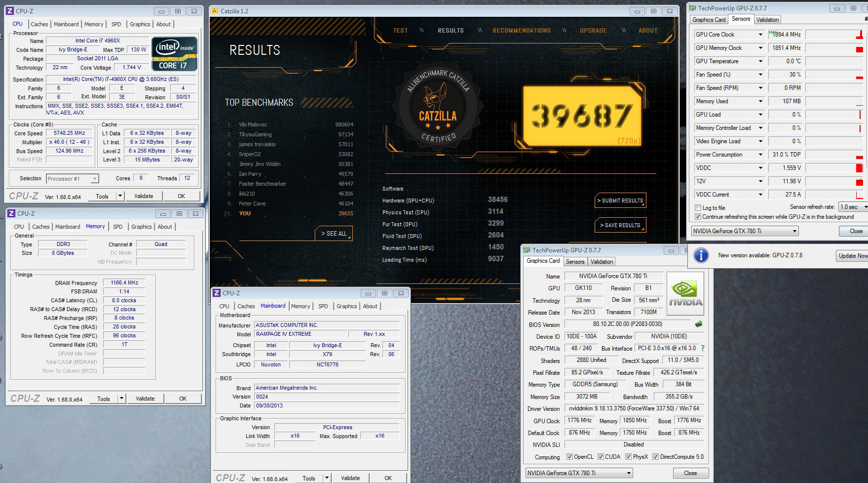This screenshot has width=868, height=483.
Task: Expand the Tools dropdown arrow in the CPU-Z CPU window
Action: coord(119,196)
